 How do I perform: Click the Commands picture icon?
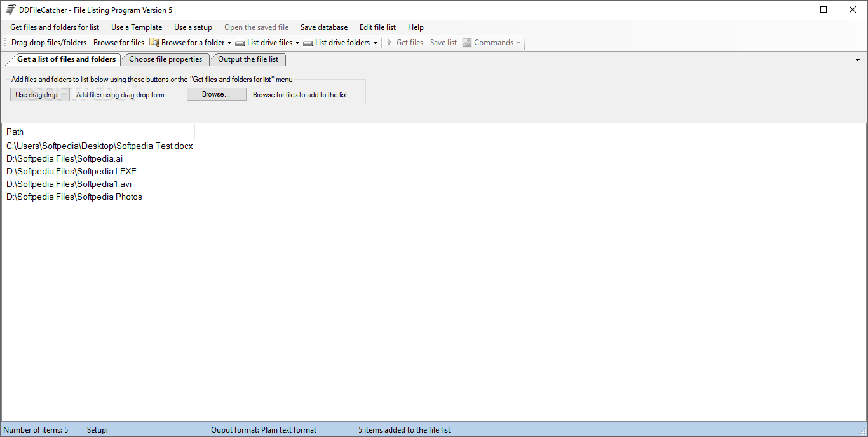coord(467,43)
